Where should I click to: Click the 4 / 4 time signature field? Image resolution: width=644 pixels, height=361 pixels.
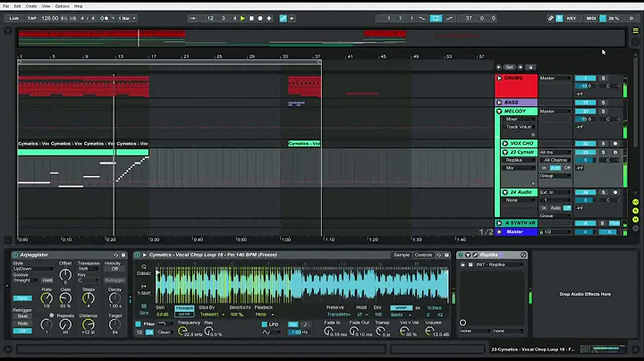pyautogui.click(x=88, y=19)
